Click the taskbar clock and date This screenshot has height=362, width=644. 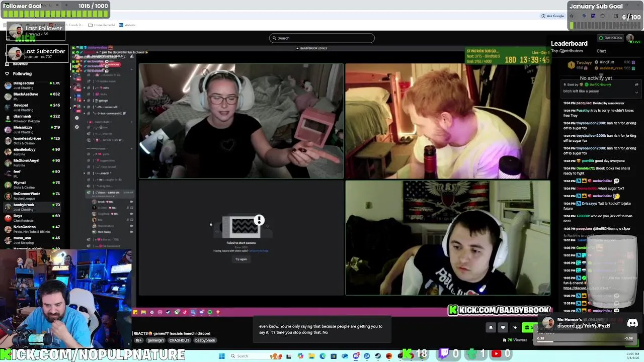coord(633,356)
